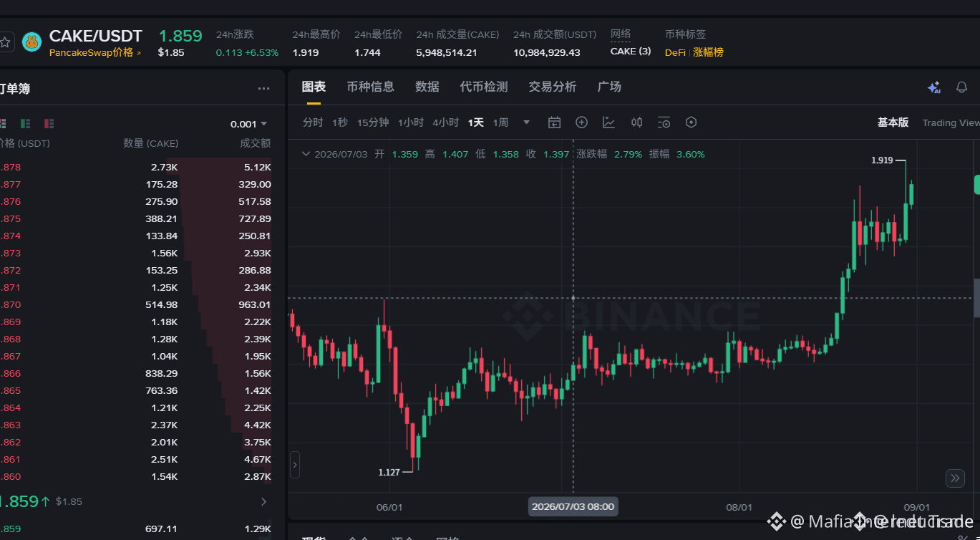Click the 2026/07/03 08:00 time axis label
Viewport: 980px width, 540px height.
click(573, 506)
